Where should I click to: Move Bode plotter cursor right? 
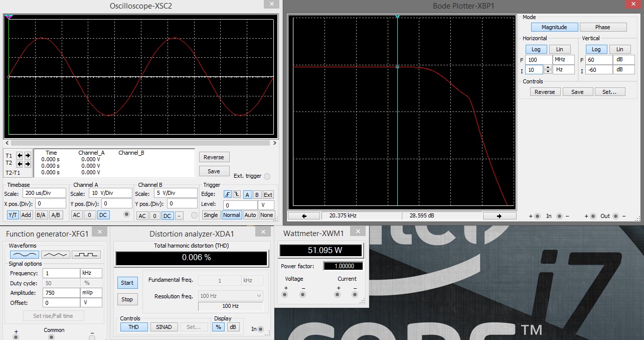coord(499,216)
